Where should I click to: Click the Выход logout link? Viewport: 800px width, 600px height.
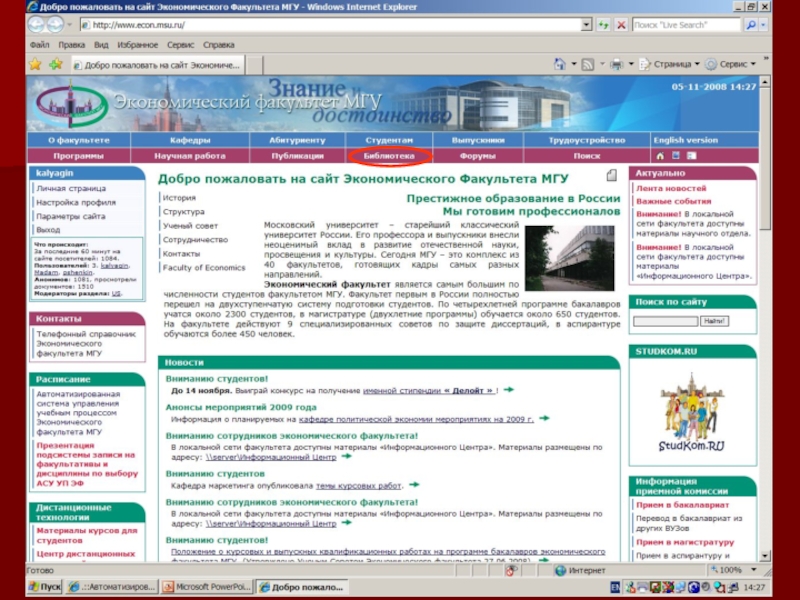(48, 230)
